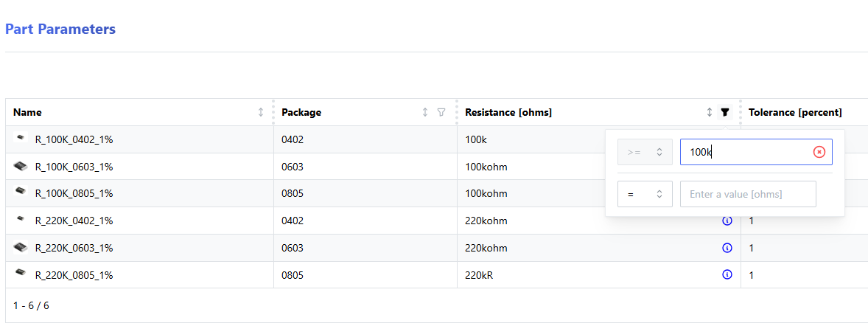
Task: Click the Resistance column filter icon
Action: (x=725, y=112)
